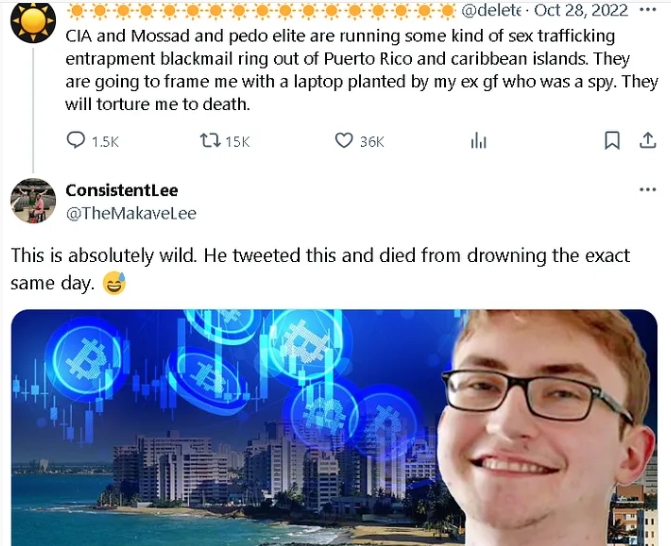Visit the @TheMakaveLee handle
The width and height of the screenshot is (671, 546).
[x=131, y=213]
